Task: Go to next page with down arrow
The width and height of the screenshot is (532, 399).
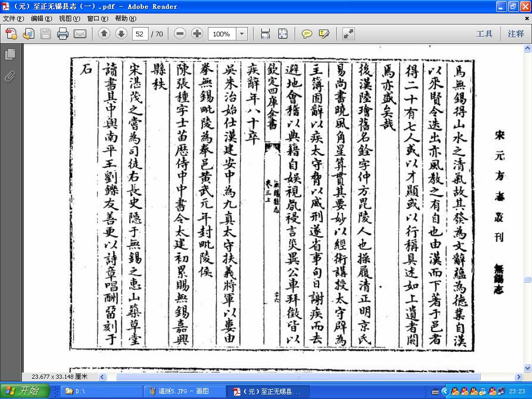Action: click(x=121, y=34)
